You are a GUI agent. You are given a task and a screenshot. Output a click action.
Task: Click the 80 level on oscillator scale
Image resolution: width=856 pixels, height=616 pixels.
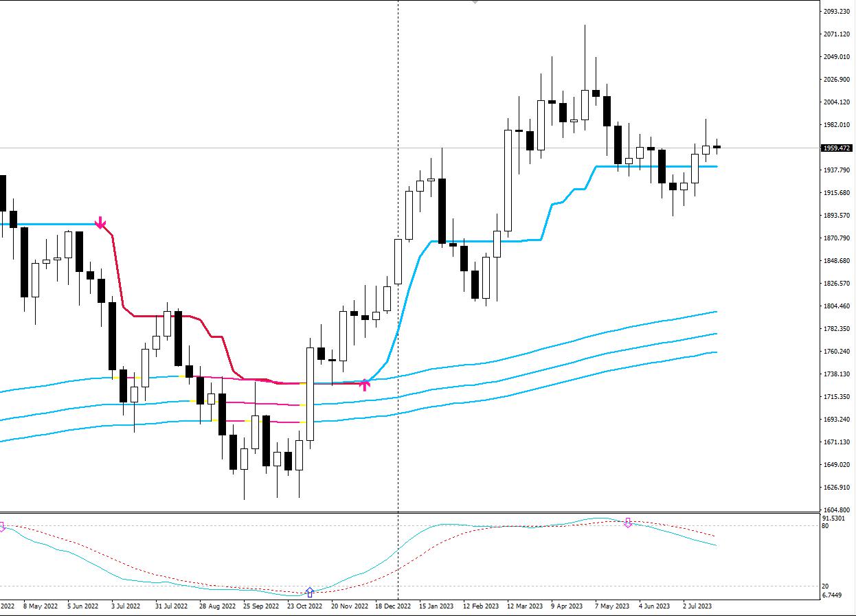pyautogui.click(x=825, y=526)
